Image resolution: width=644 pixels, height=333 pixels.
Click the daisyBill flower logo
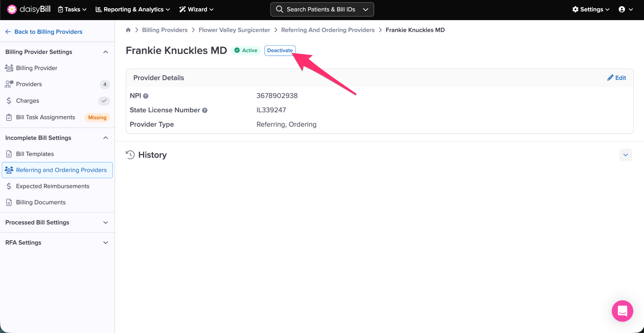pos(12,9)
